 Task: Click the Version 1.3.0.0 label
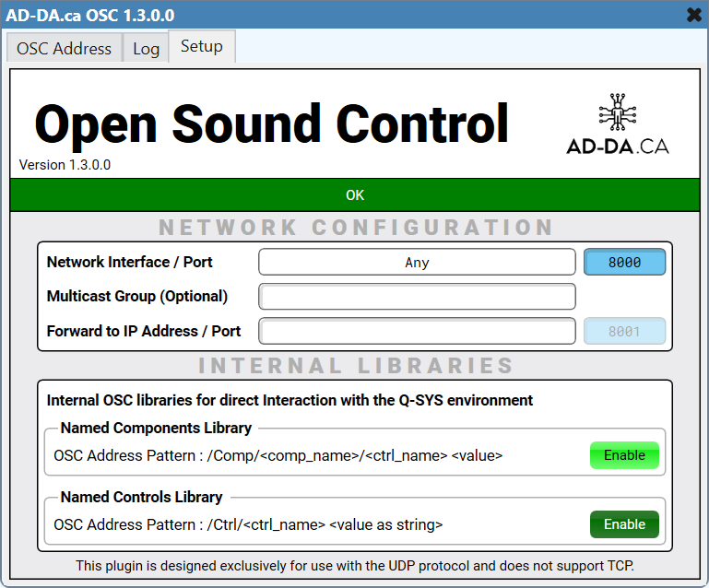tap(65, 165)
